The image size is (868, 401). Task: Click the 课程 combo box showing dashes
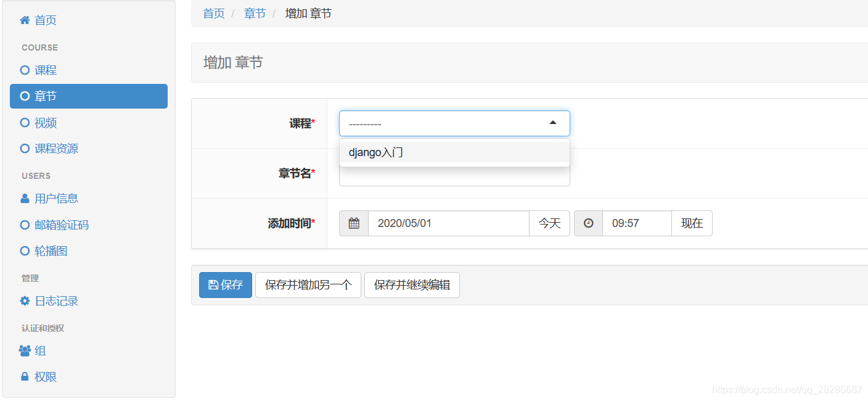pos(444,123)
